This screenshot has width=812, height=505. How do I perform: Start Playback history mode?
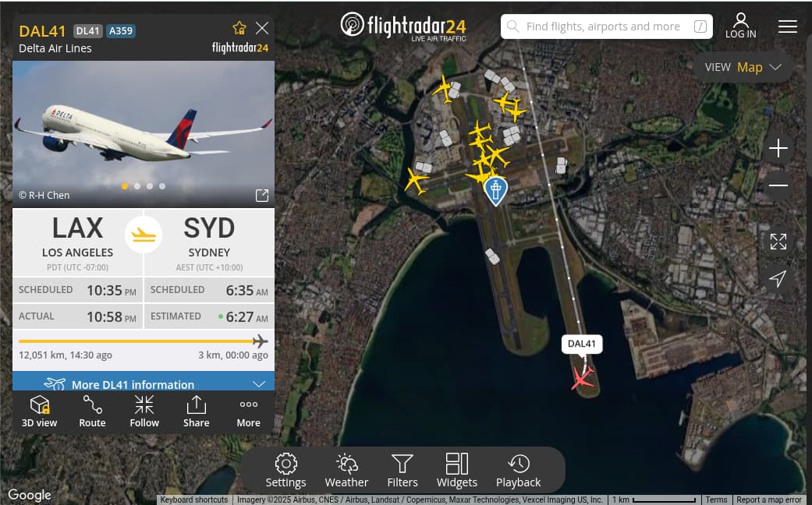coord(519,471)
